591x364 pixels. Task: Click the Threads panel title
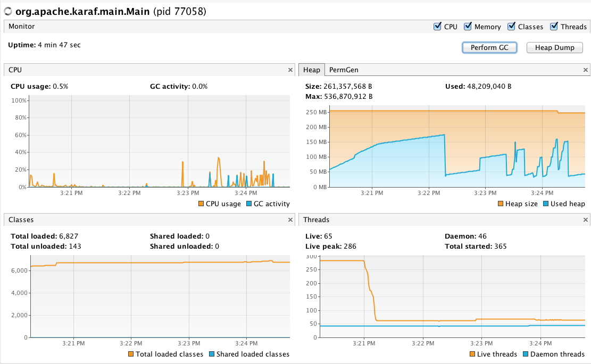316,220
